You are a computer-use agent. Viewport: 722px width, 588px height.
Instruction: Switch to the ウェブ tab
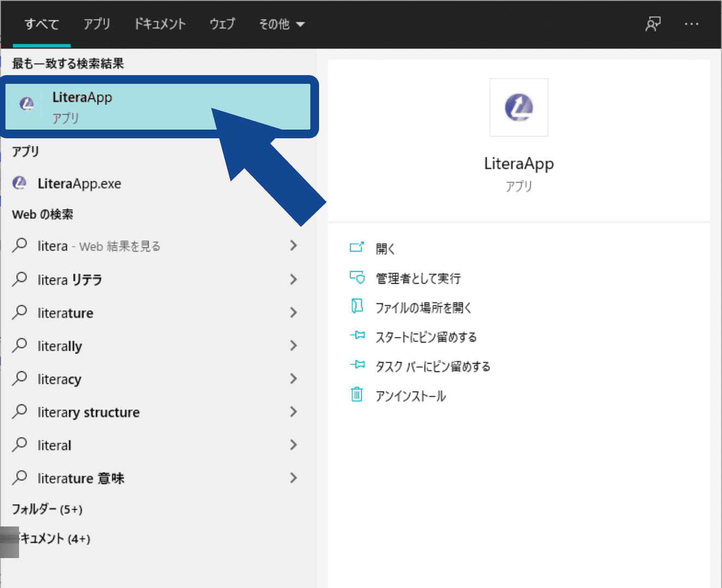(x=222, y=24)
